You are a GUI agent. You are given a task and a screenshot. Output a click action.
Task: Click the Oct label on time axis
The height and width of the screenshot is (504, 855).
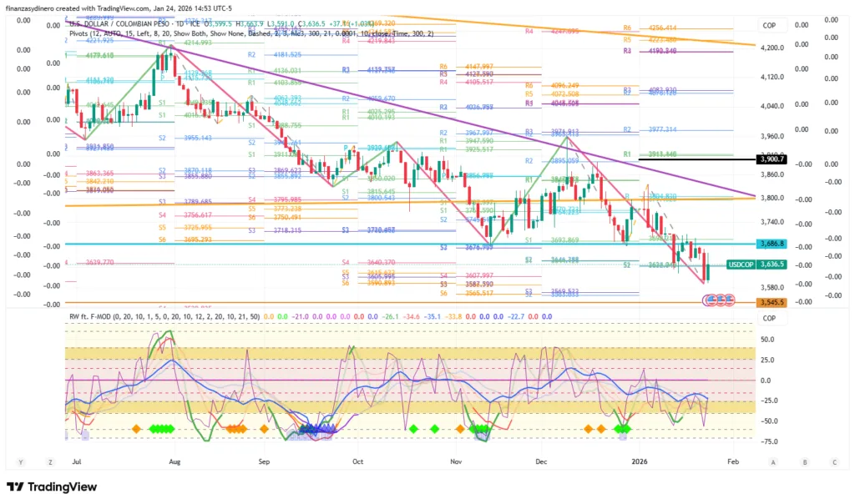[359, 461]
